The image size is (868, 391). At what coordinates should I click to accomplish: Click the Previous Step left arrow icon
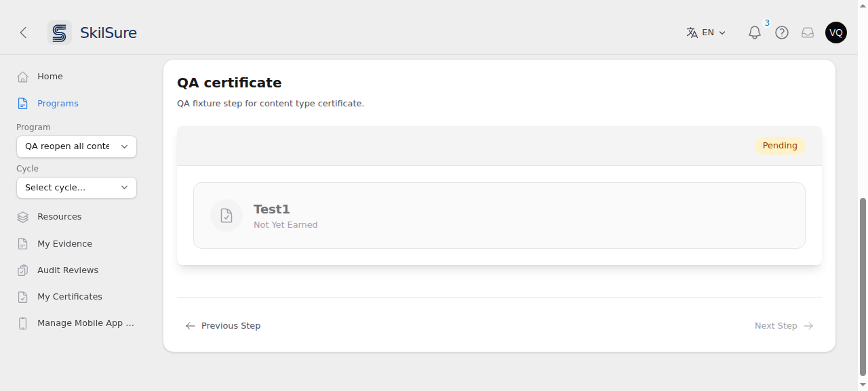click(x=191, y=326)
